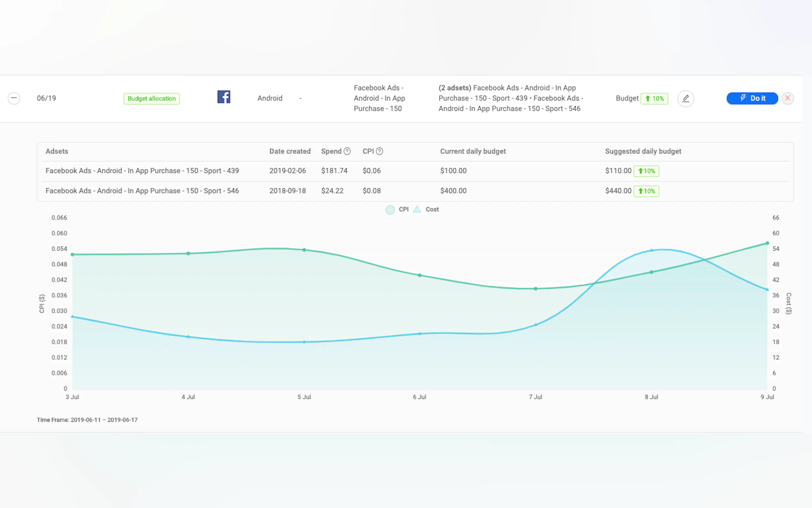Click the Budget allocation tag
This screenshot has height=508, width=812.
[152, 99]
